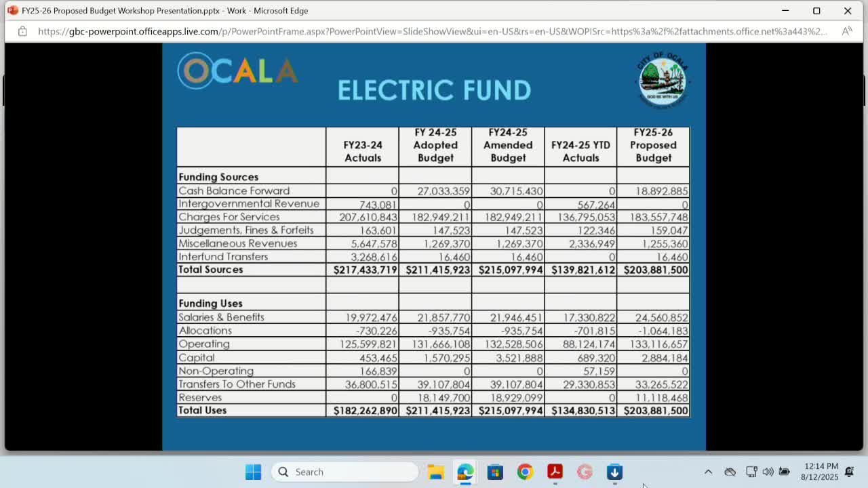
Task: Click the 33,265,522 proposed transfers value
Action: click(x=662, y=384)
